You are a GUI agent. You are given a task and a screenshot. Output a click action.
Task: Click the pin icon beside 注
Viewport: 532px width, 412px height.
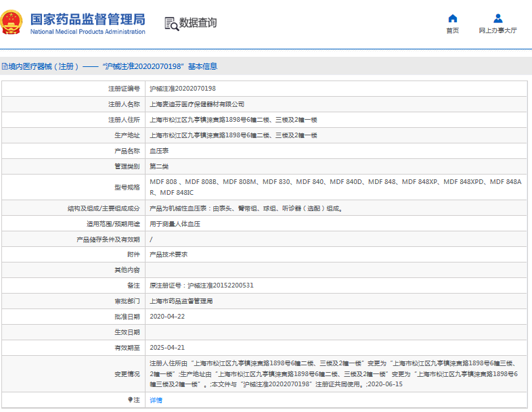[130, 400]
